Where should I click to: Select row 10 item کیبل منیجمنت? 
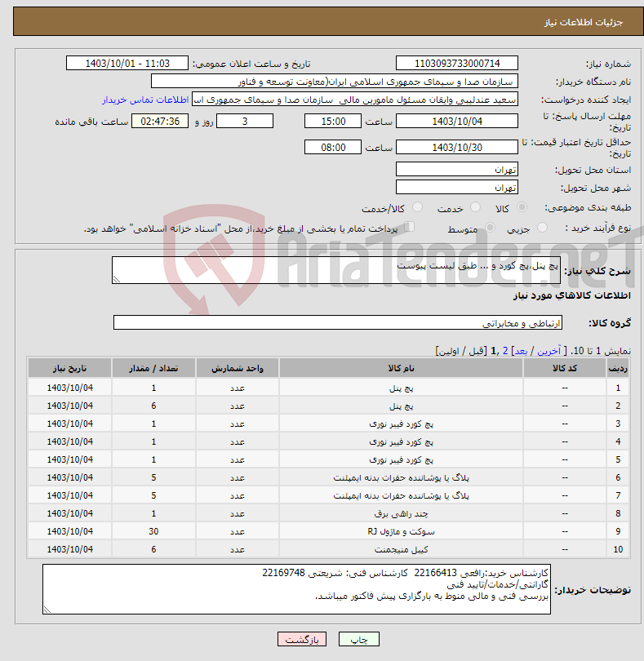(x=401, y=549)
